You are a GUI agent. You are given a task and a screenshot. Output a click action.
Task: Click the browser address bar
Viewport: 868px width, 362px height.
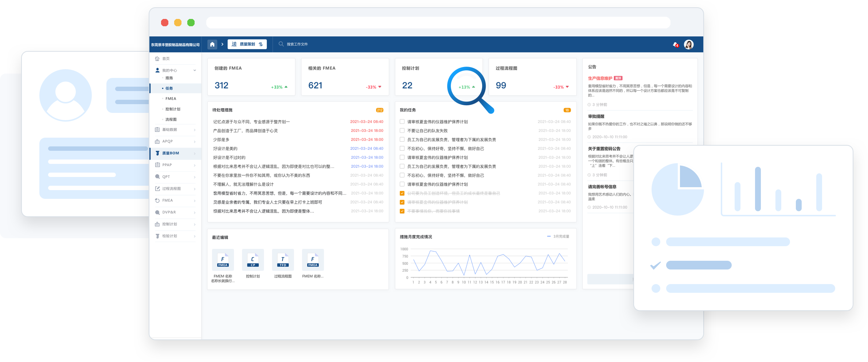tap(438, 23)
